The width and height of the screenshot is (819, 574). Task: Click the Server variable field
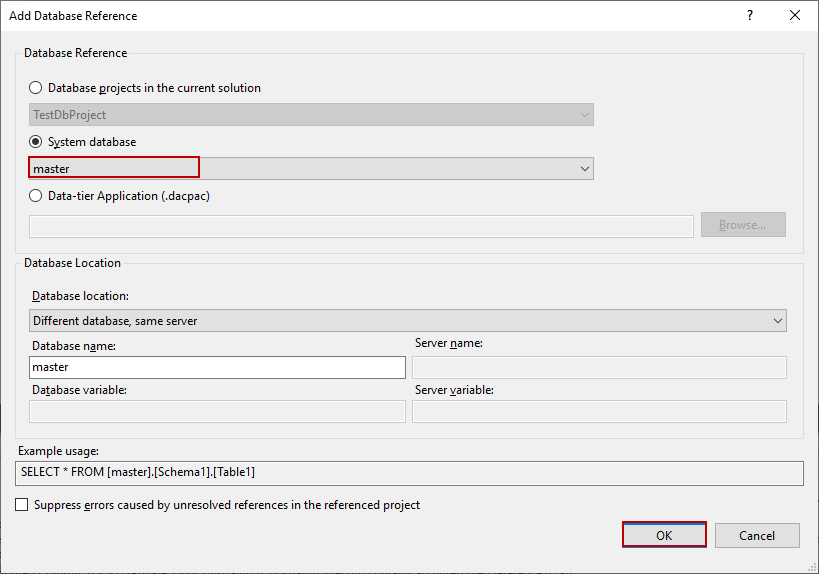click(599, 411)
